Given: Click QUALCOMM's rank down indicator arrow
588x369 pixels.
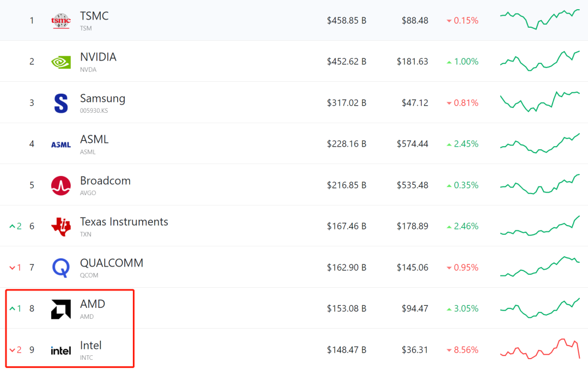Looking at the screenshot, I should pos(13,268).
